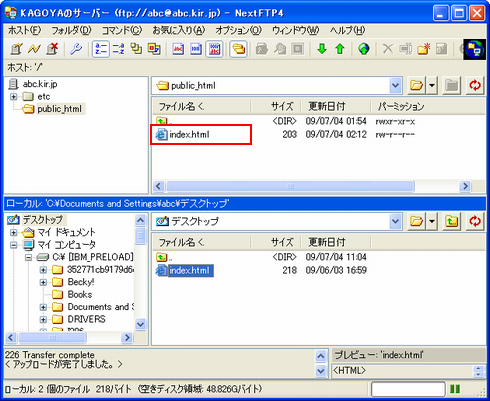Image resolution: width=490 pixels, height=401 pixels.
Task: Click the z-a sort order toolbar icon
Action: tap(118, 49)
